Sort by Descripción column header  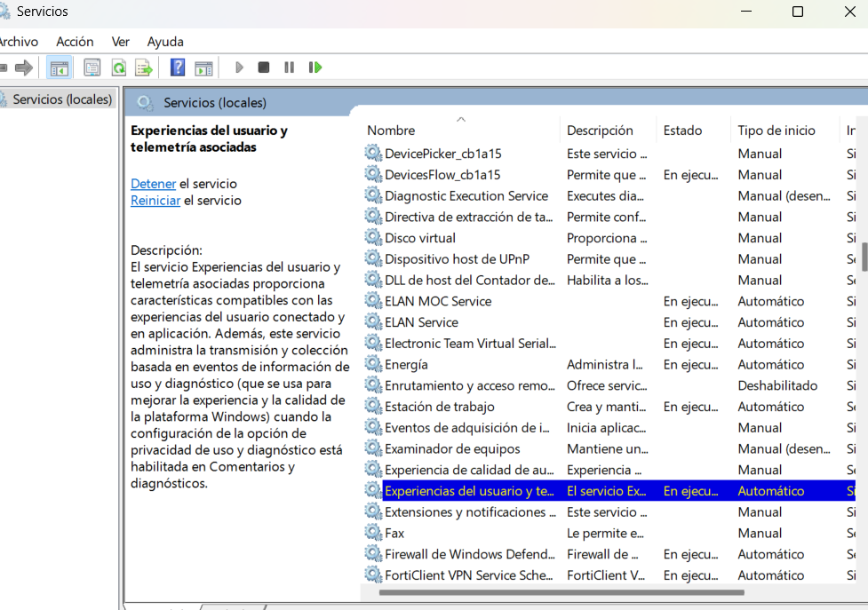(x=608, y=130)
